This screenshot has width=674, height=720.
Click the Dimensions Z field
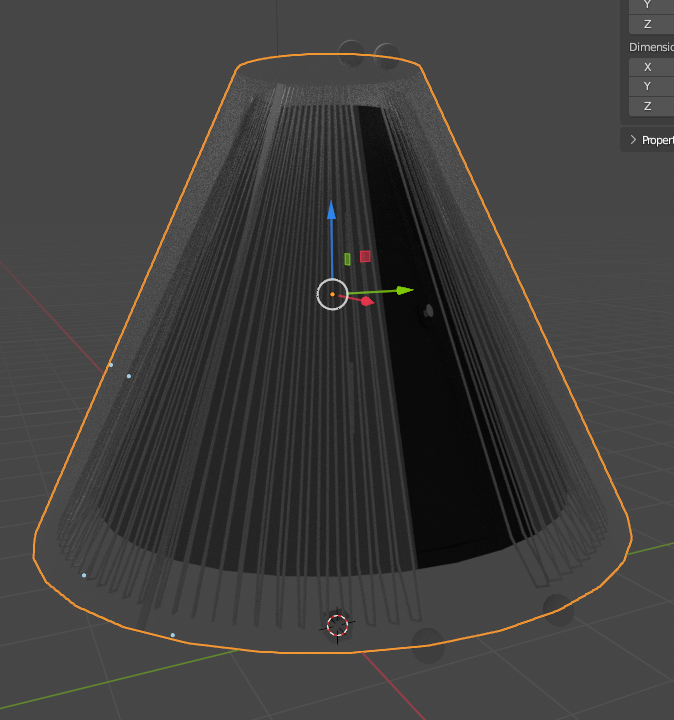tap(651, 106)
